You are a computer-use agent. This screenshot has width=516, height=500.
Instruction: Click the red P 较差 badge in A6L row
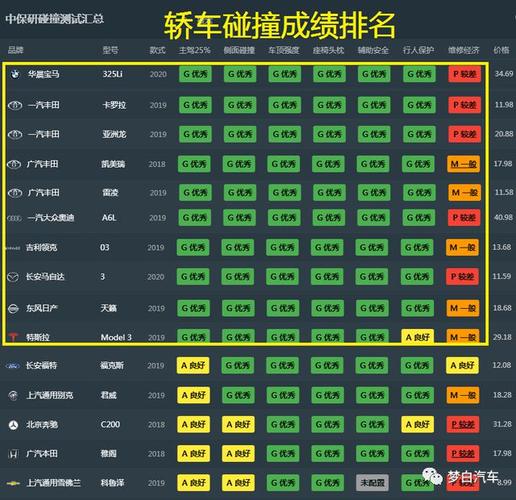(x=464, y=218)
